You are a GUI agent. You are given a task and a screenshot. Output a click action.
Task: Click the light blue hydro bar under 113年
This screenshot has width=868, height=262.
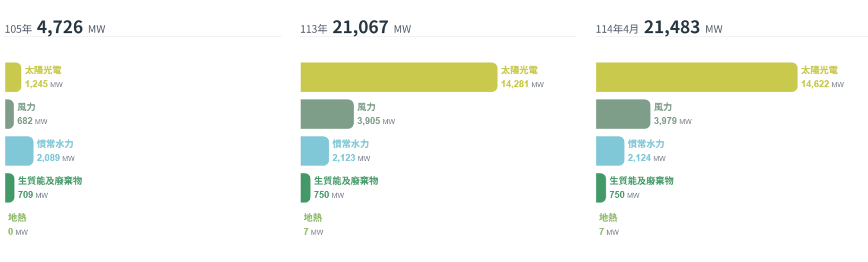pyautogui.click(x=315, y=151)
